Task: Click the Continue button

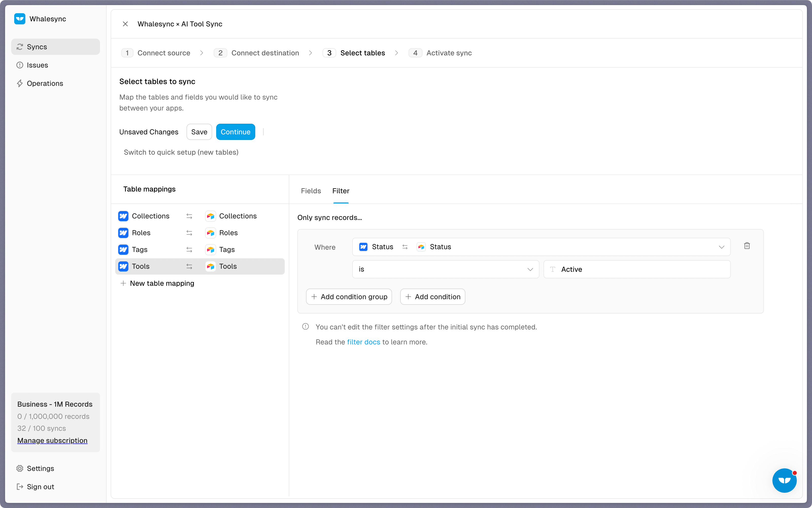Action: pos(235,132)
